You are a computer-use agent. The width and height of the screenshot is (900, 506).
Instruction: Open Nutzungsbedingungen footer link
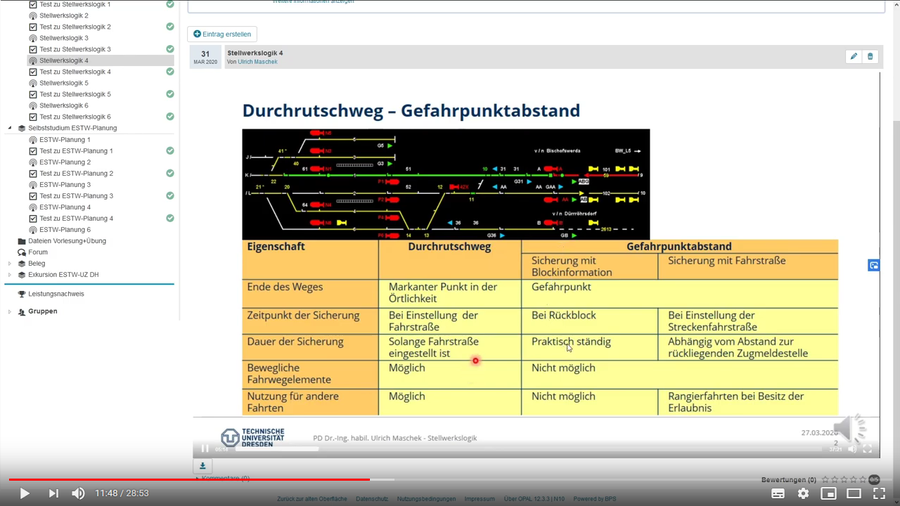pos(426,499)
